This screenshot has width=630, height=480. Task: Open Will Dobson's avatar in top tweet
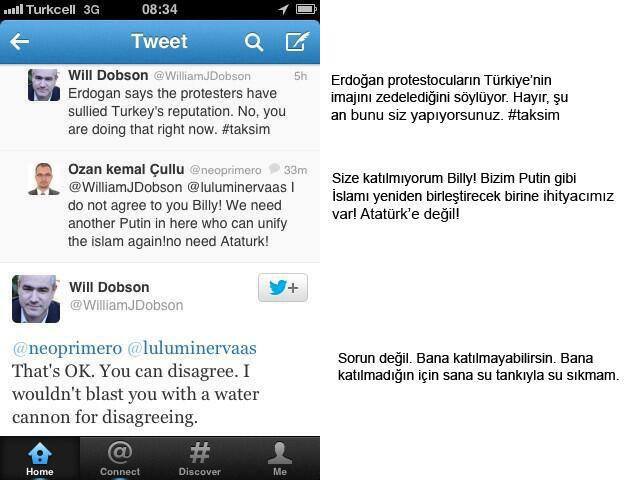(44, 85)
